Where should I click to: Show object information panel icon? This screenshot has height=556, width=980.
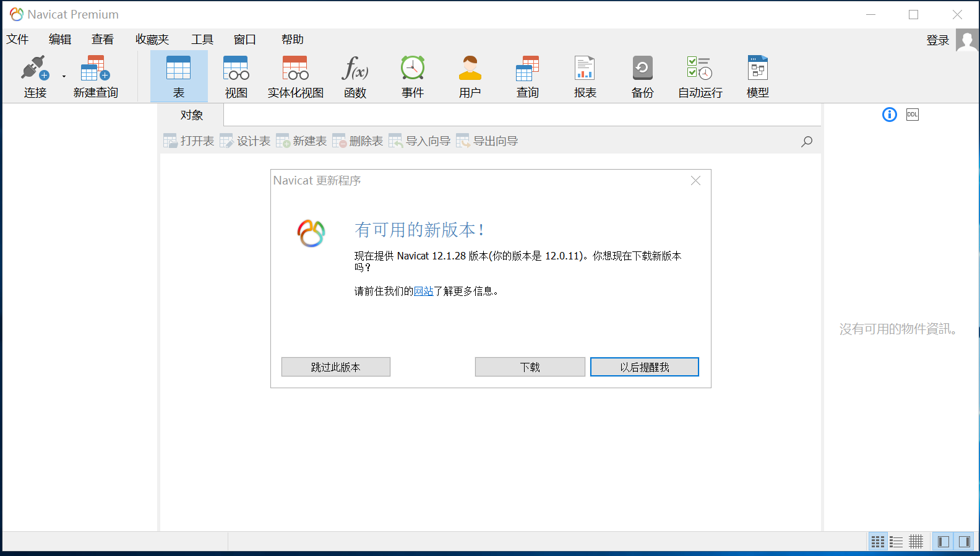coord(890,115)
